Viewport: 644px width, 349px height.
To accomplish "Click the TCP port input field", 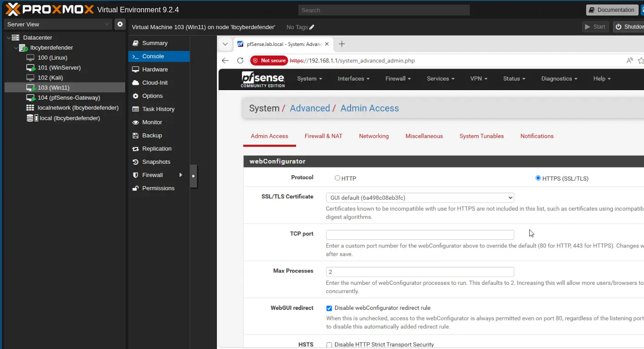I will [x=420, y=235].
